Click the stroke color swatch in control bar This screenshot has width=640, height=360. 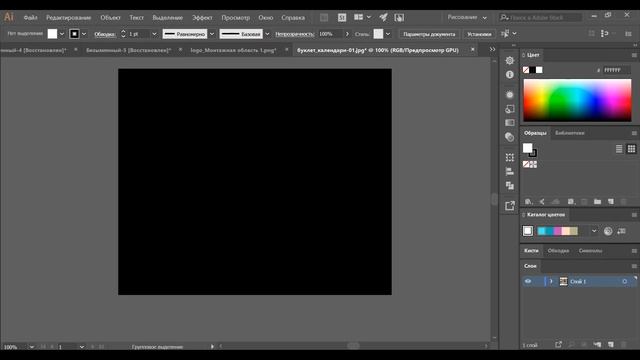tap(74, 34)
